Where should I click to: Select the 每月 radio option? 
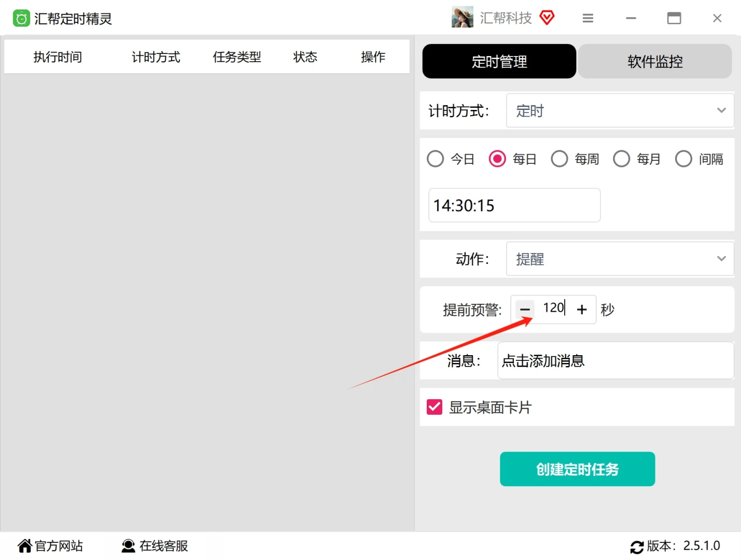point(621,159)
